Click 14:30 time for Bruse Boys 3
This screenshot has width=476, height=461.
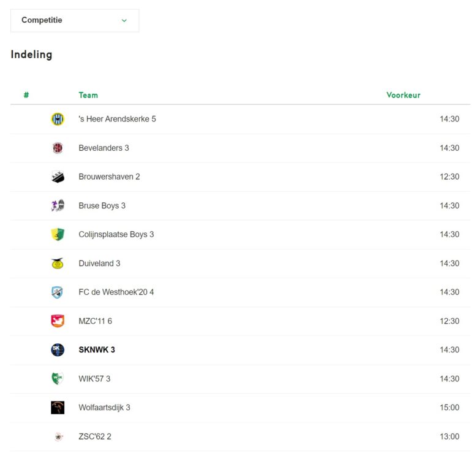point(450,205)
